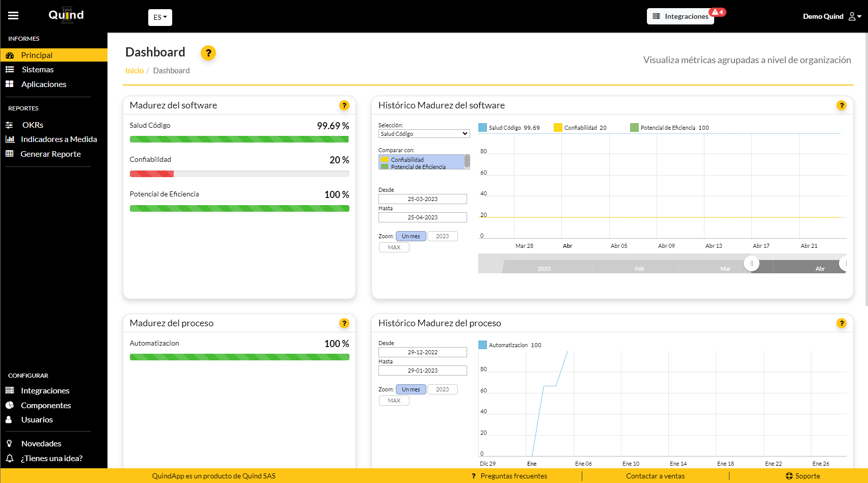The width and height of the screenshot is (868, 483).
Task: Open the Demo Quind user menu
Action: 832,16
